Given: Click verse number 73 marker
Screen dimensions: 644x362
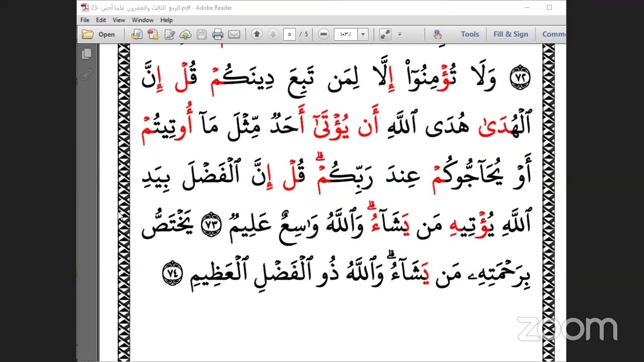Looking at the screenshot, I should (x=211, y=226).
